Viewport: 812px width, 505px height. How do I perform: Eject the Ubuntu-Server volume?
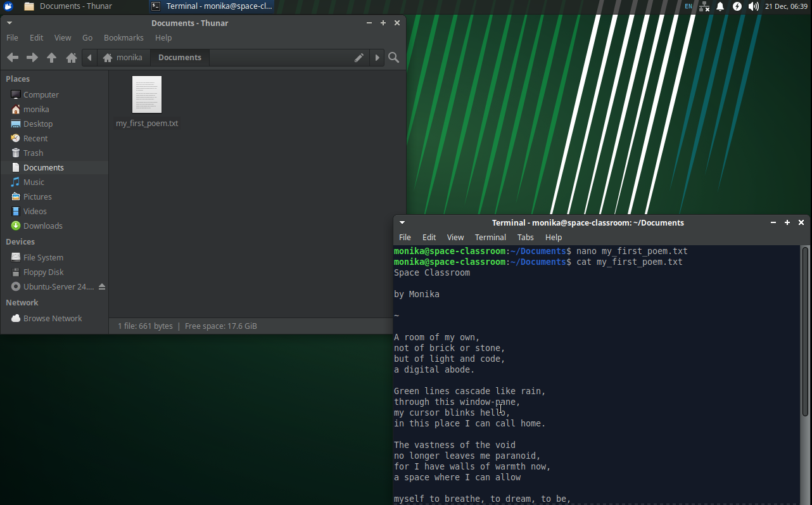pyautogui.click(x=102, y=287)
